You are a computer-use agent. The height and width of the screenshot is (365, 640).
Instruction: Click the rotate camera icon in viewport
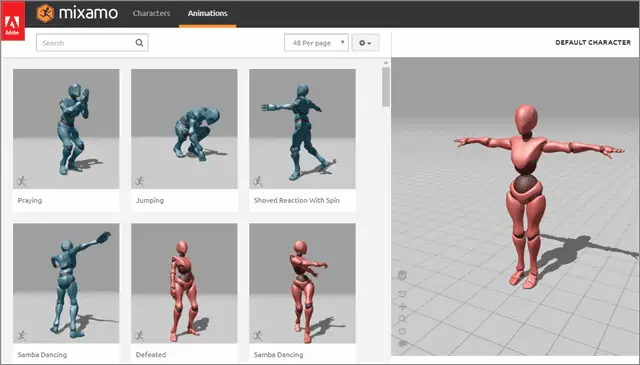click(402, 294)
